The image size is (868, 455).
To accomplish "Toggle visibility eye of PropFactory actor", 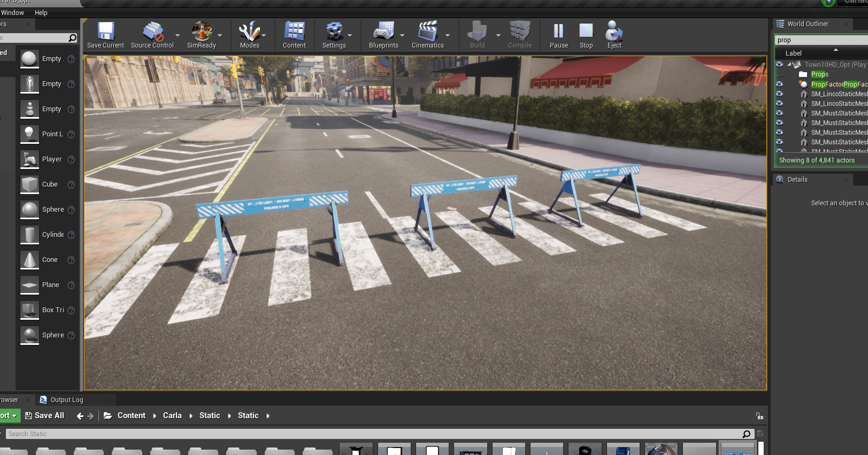I will (x=779, y=84).
